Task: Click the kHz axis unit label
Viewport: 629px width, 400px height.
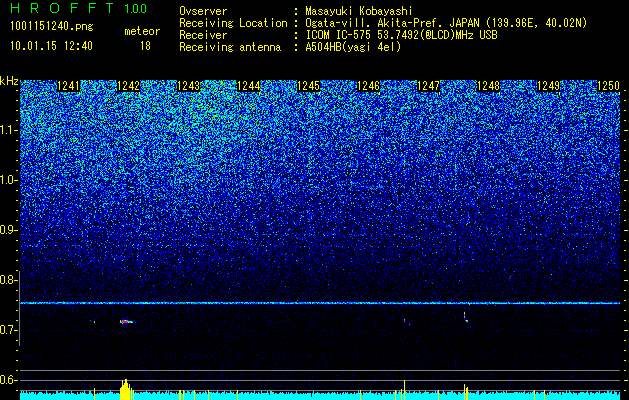Action: coord(9,81)
